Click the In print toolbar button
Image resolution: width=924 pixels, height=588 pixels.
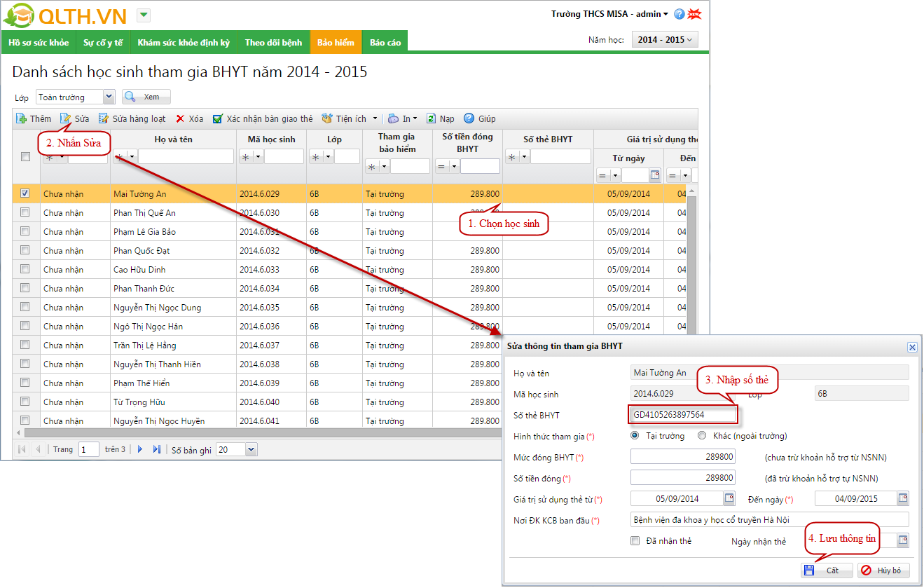[402, 118]
